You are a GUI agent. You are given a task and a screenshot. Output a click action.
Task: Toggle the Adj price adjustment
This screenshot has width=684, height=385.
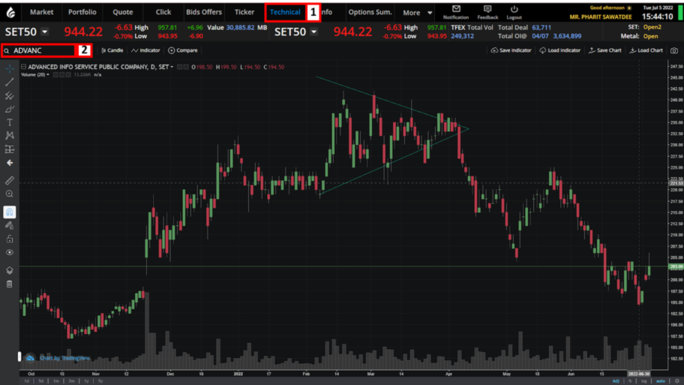[616, 381]
